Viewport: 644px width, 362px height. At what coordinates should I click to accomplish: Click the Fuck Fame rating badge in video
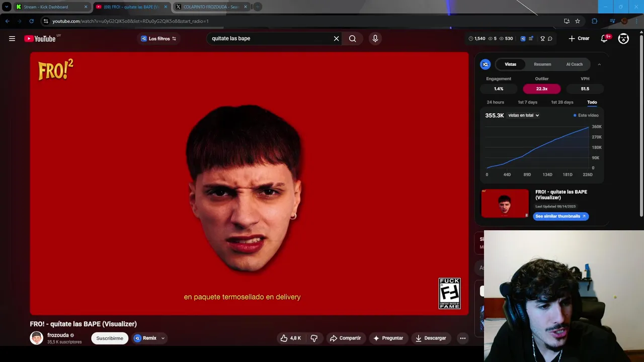(449, 293)
